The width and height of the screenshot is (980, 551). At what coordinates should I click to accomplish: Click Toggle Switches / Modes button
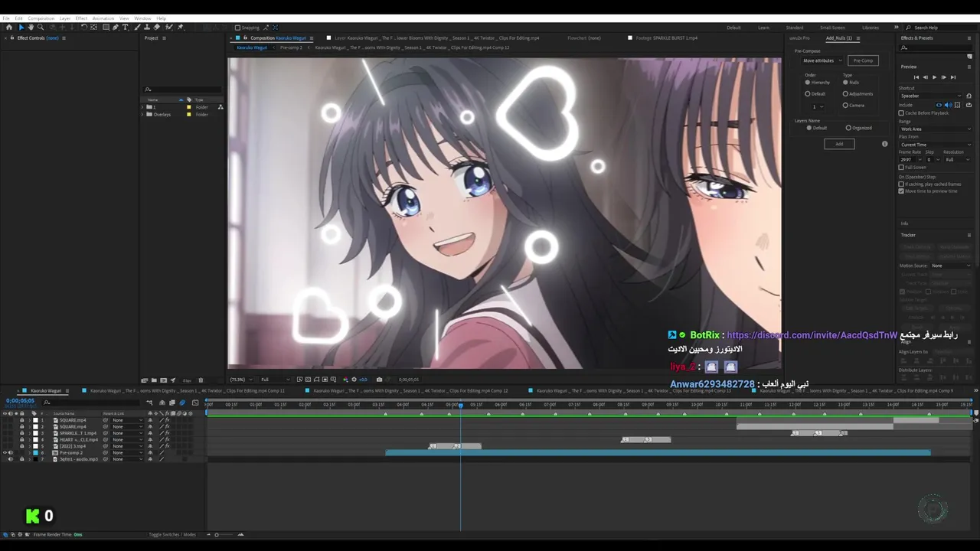click(x=172, y=535)
